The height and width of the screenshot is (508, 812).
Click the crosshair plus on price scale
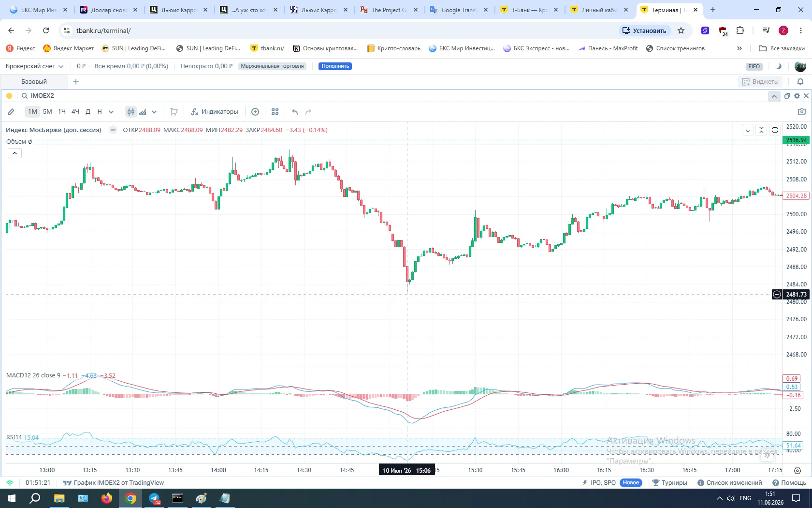point(777,294)
